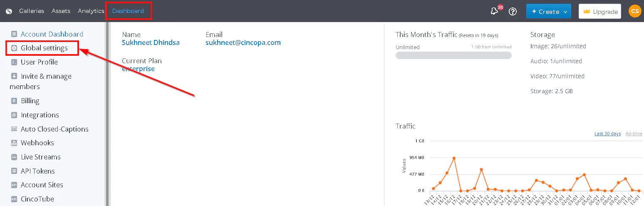
Task: Click the traffic data point on 20/12
Action: [481, 169]
